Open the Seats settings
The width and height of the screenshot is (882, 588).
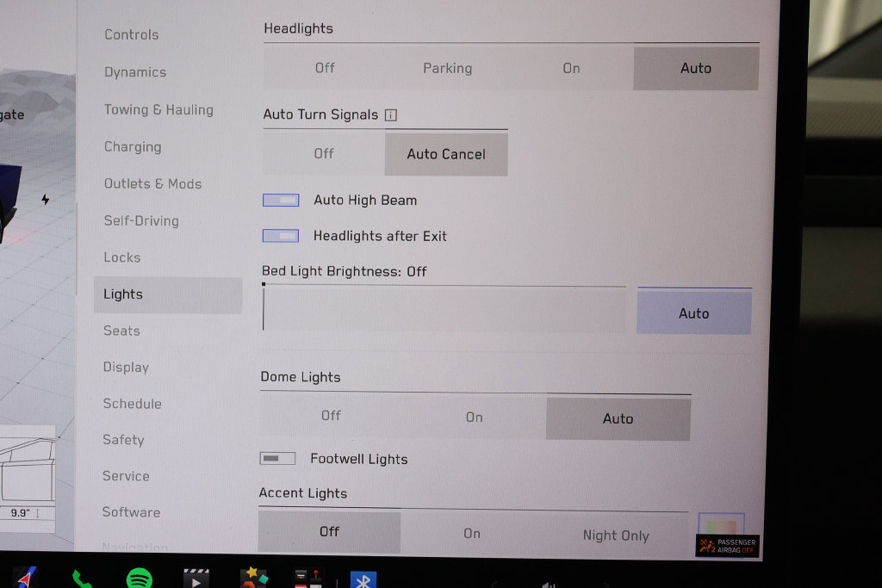click(x=121, y=331)
